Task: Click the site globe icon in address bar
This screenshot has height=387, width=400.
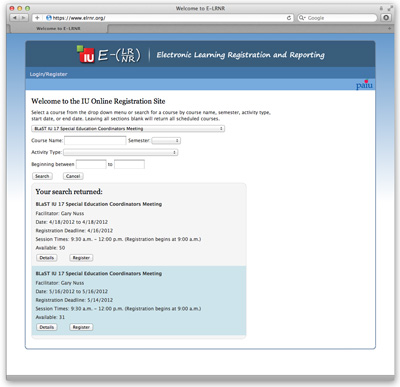Action: (49, 18)
